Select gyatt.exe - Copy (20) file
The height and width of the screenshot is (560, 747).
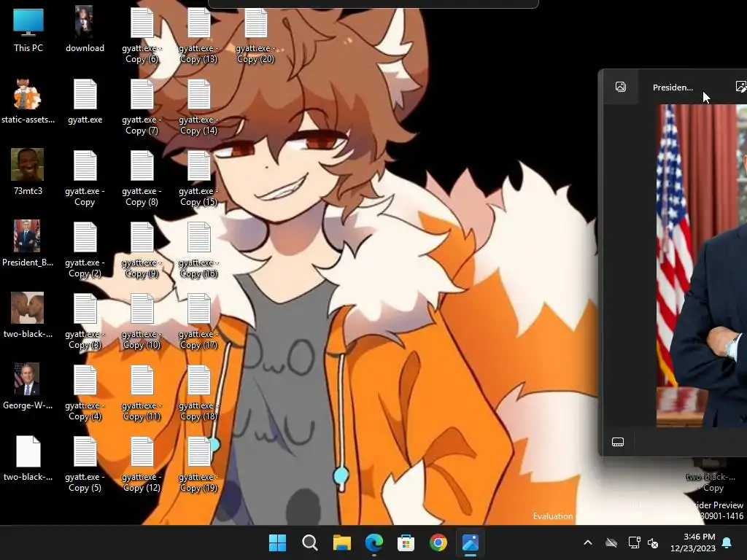(255, 36)
